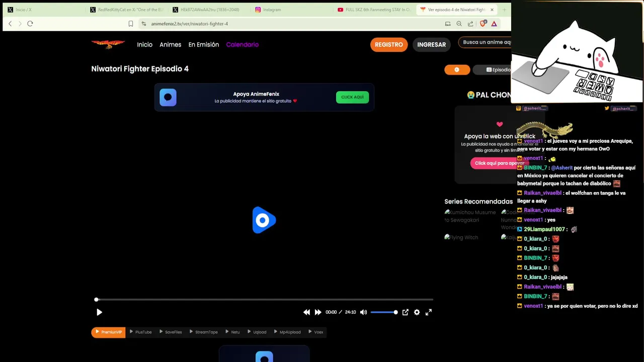The width and height of the screenshot is (644, 362).
Task: Open the En Emisión menu item
Action: coord(204,45)
